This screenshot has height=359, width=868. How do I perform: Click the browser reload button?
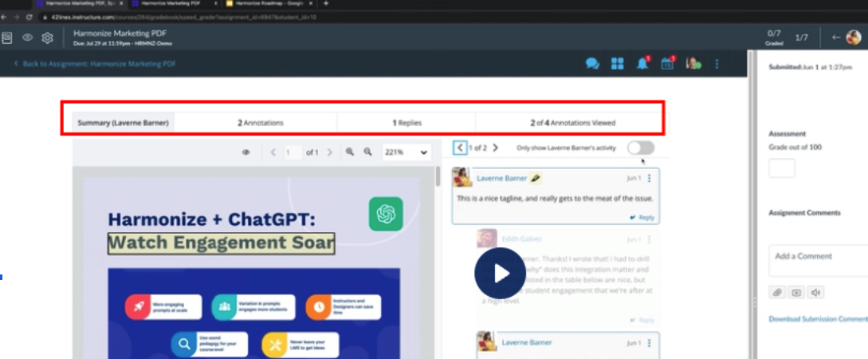(x=29, y=18)
